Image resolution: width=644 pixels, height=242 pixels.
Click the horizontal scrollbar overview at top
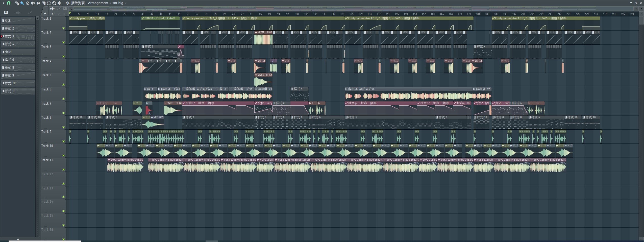tap(354, 9)
